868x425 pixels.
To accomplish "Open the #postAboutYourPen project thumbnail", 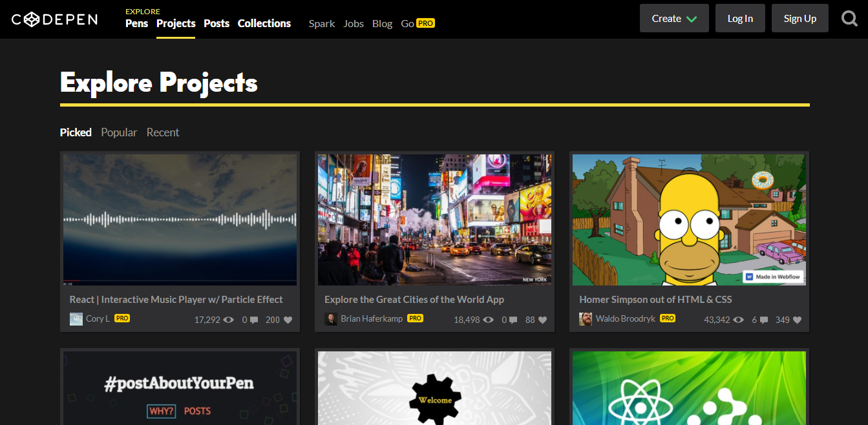I will tap(180, 388).
